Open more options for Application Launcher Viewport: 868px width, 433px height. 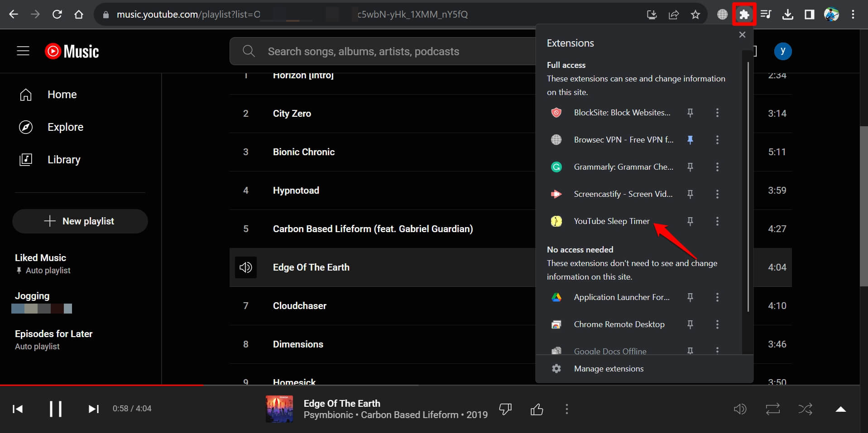coord(717,297)
